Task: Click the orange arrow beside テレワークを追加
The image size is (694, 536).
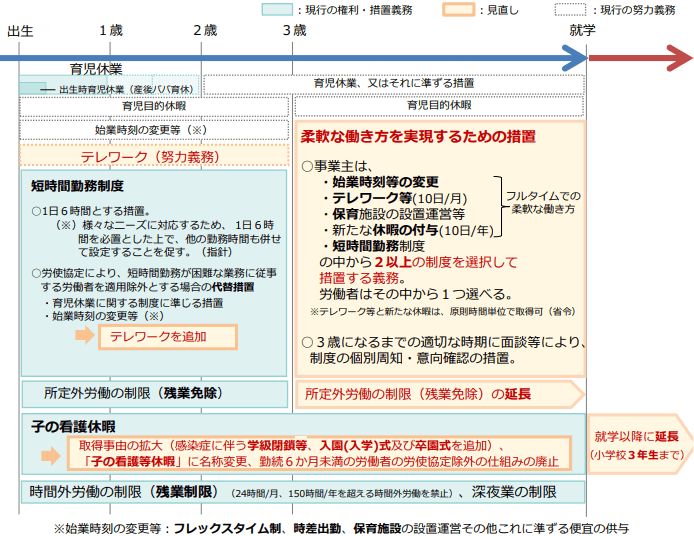Action: [85, 335]
